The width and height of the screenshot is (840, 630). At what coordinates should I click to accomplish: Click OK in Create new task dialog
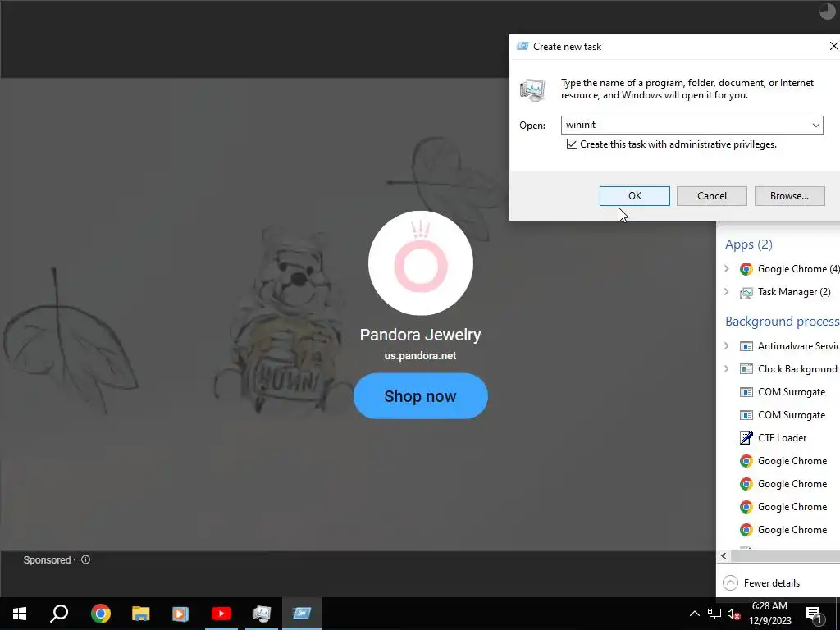634,196
